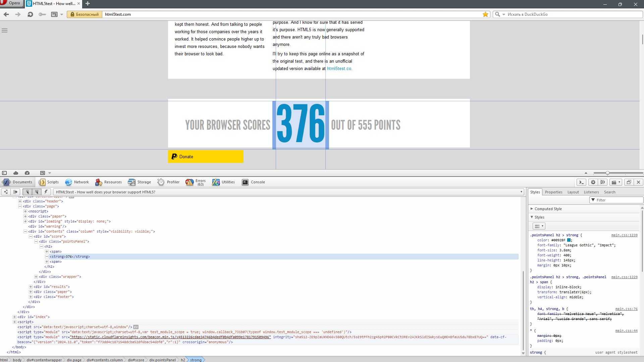
Task: Open the Errors panel showing 63
Action: [x=196, y=182]
